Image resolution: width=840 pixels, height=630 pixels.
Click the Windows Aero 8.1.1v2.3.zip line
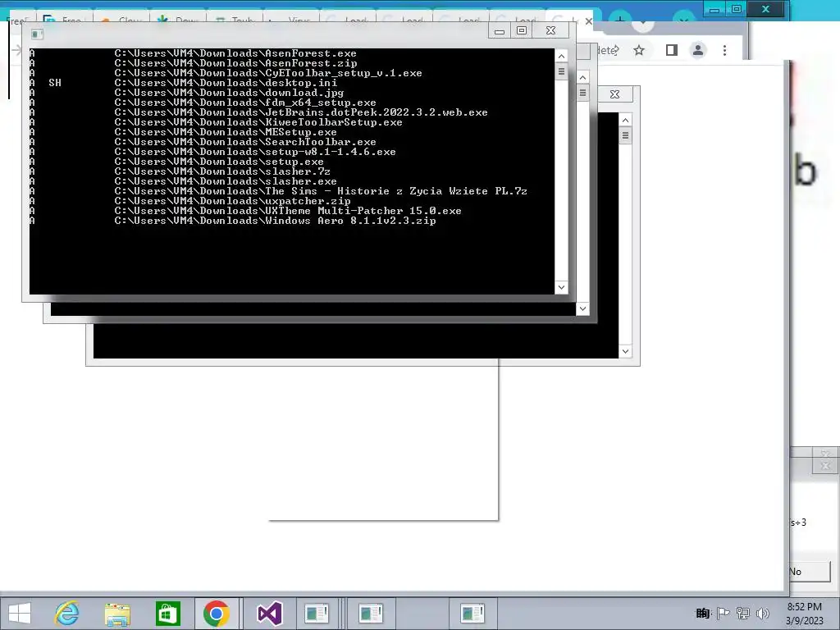tap(275, 221)
